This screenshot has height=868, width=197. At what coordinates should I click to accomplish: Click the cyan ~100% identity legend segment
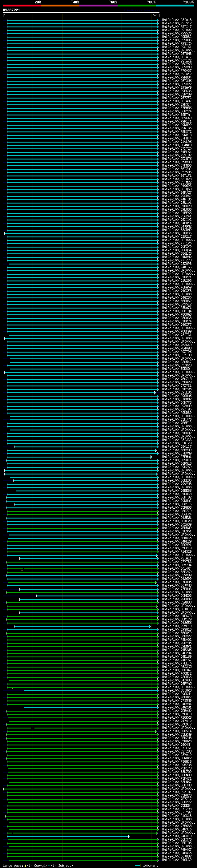pyautogui.click(x=175, y=6)
